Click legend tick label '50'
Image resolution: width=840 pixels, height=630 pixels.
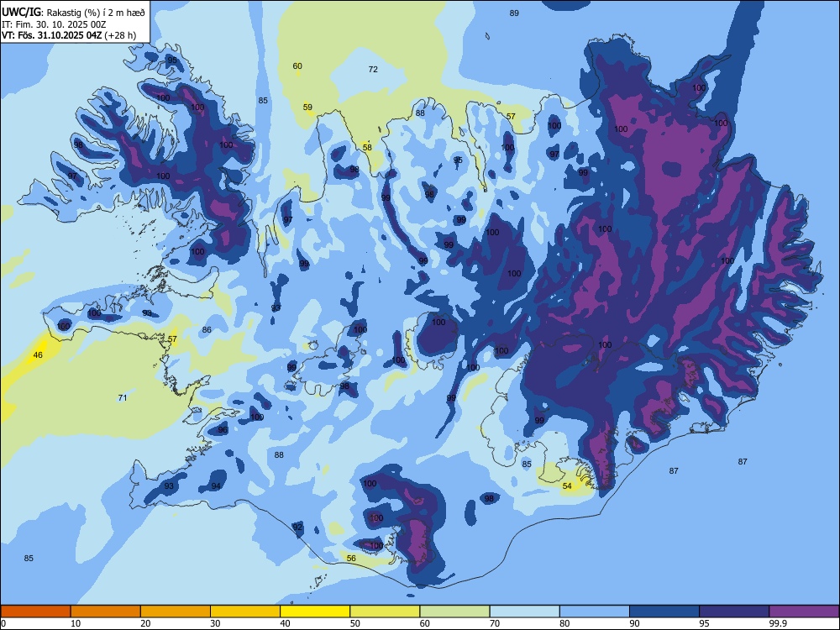pyautogui.click(x=355, y=623)
